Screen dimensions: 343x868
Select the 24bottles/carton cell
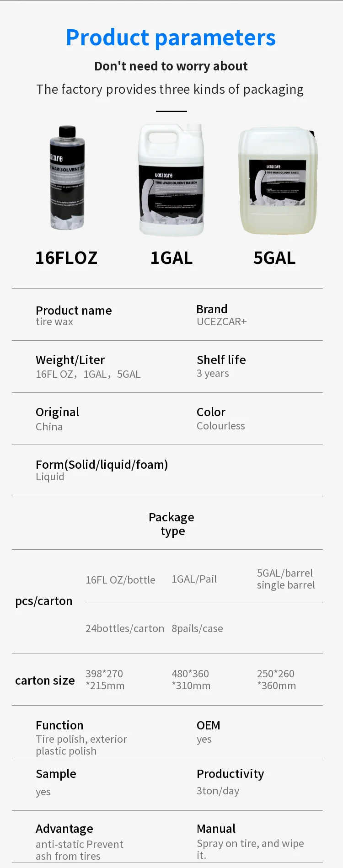(x=125, y=628)
